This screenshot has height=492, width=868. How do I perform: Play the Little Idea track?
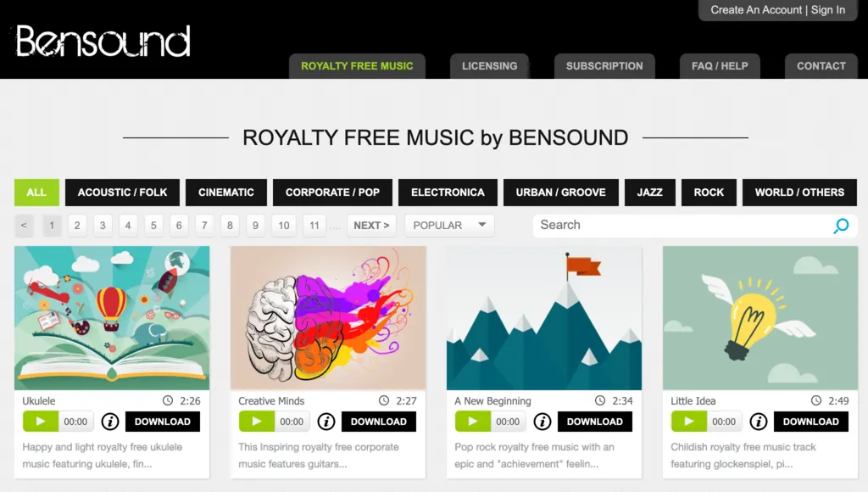(688, 422)
